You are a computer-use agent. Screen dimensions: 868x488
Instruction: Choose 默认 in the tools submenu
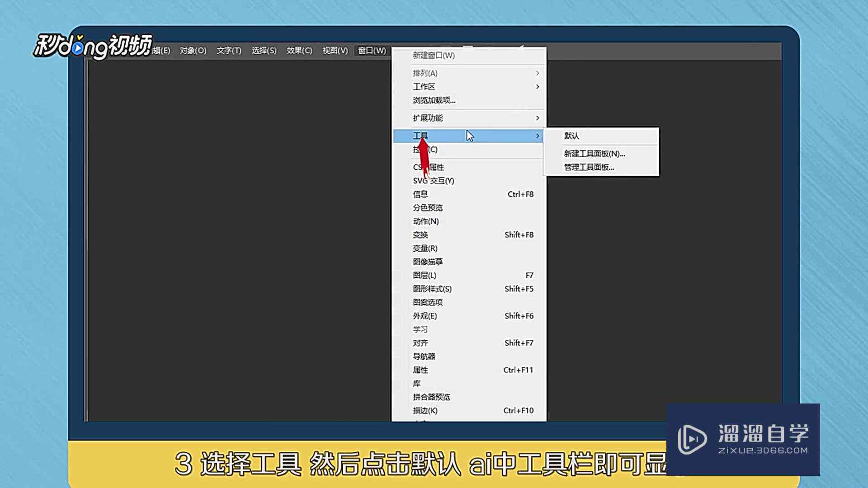(x=601, y=136)
